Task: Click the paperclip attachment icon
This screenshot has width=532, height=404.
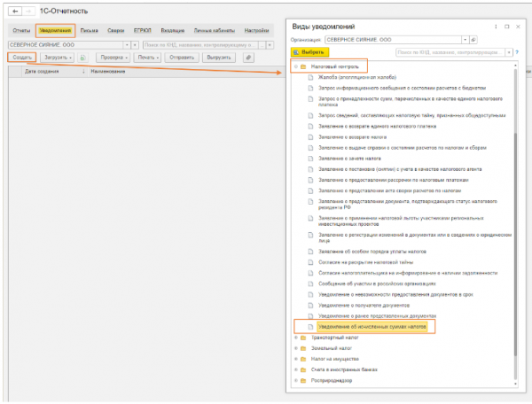Action: coord(248,58)
